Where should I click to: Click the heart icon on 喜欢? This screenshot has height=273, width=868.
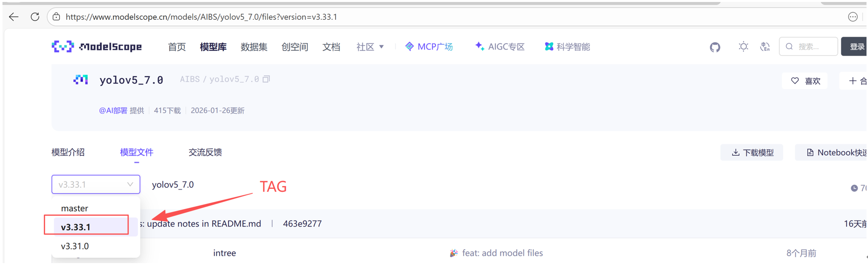795,81
